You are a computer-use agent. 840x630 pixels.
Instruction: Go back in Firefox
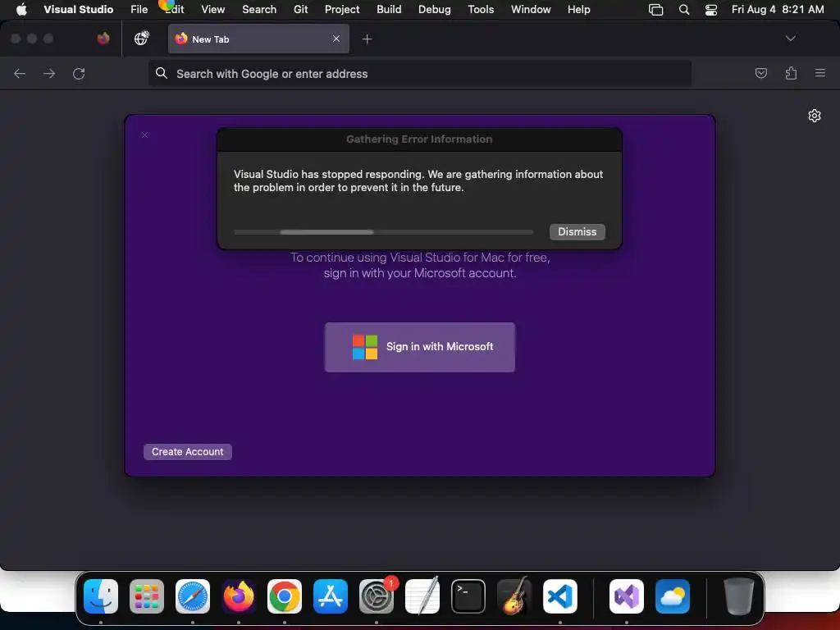tap(20, 73)
